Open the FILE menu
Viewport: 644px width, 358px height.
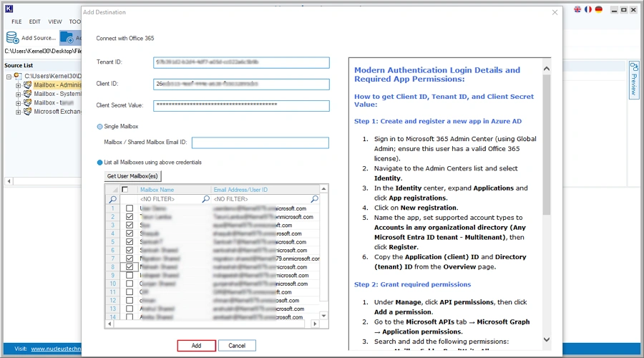pos(16,21)
